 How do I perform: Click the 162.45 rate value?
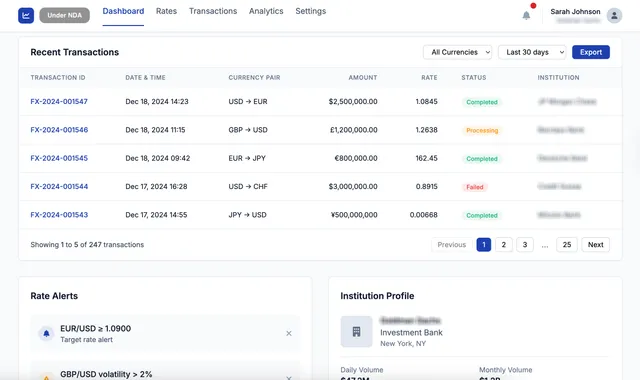427,158
